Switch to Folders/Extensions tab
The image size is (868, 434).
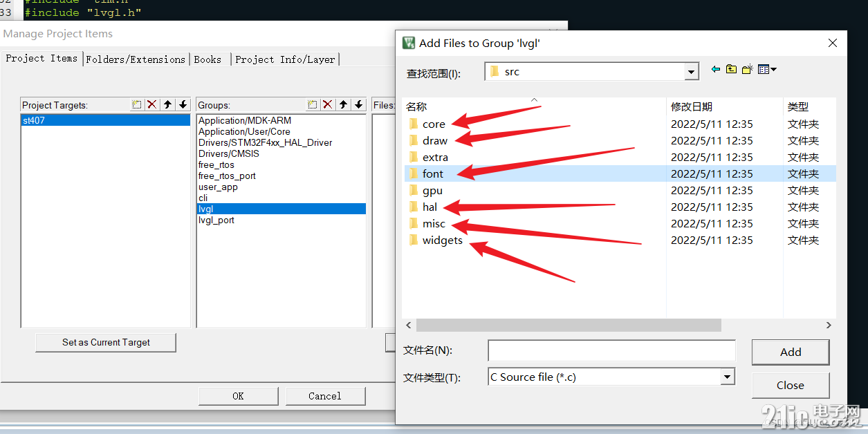[x=136, y=59]
